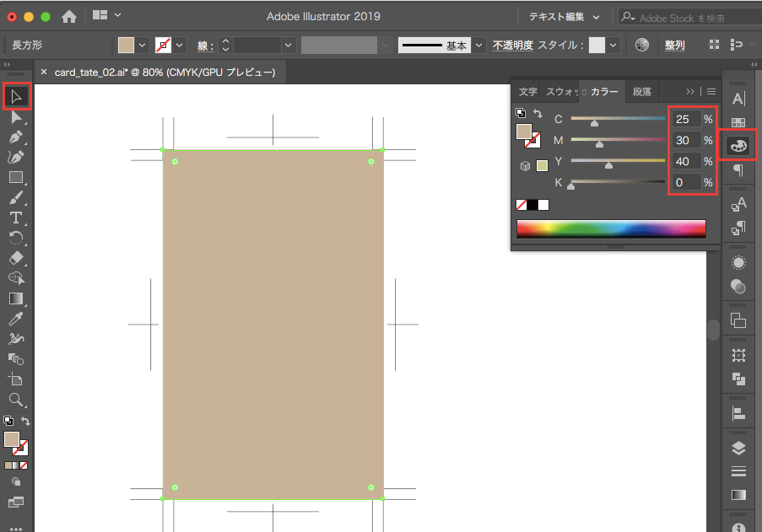Open the 基本 stroke profile dropdown
Image resolution: width=762 pixels, height=532 pixels.
click(x=479, y=45)
